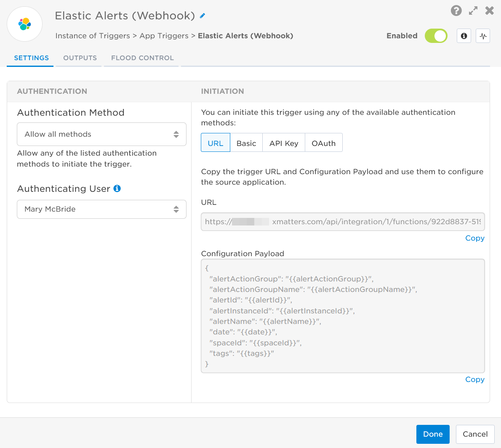This screenshot has width=501, height=448.
Task: Open the activity pulse icon button
Action: pyautogui.click(x=483, y=36)
